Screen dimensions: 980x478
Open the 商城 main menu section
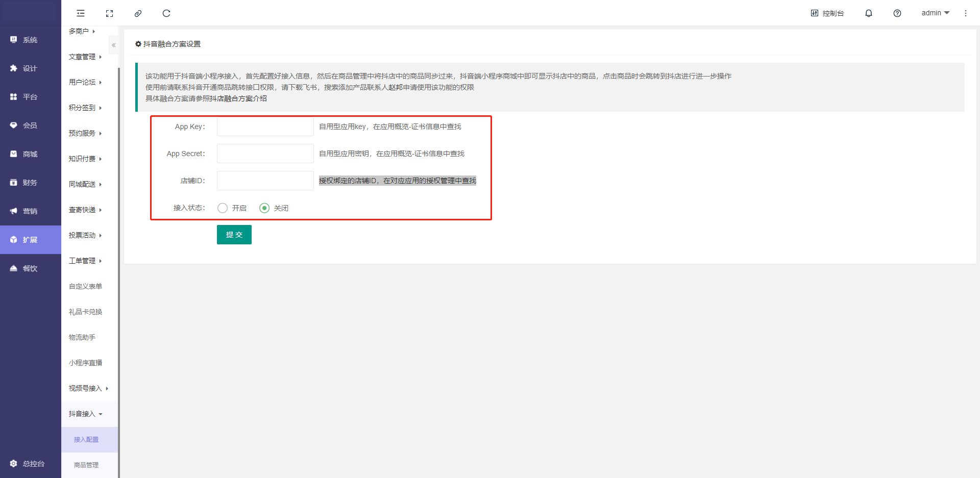pyautogui.click(x=30, y=154)
